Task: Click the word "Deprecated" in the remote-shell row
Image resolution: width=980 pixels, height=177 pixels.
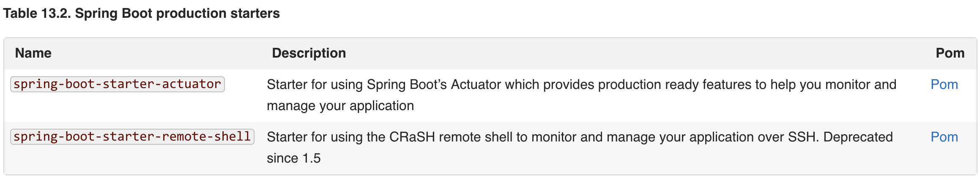Action: pyautogui.click(x=858, y=137)
